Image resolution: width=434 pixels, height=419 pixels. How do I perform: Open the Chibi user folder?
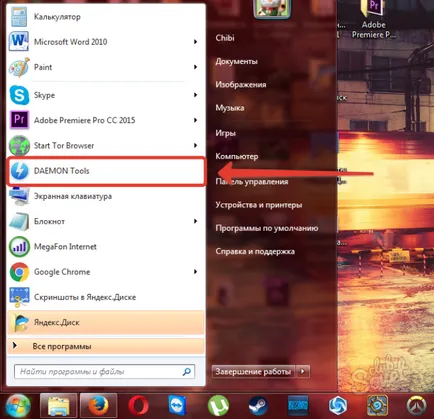(225, 38)
